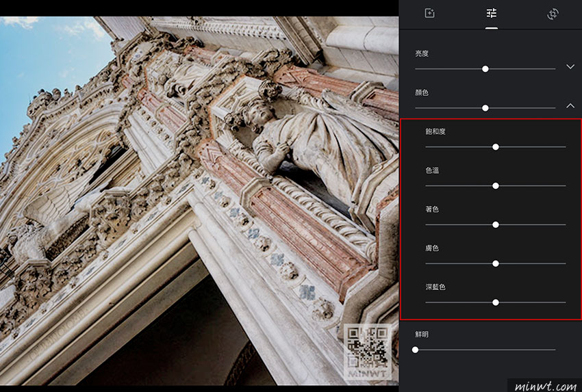
Task: Click the 著色 label
Action: tap(432, 209)
